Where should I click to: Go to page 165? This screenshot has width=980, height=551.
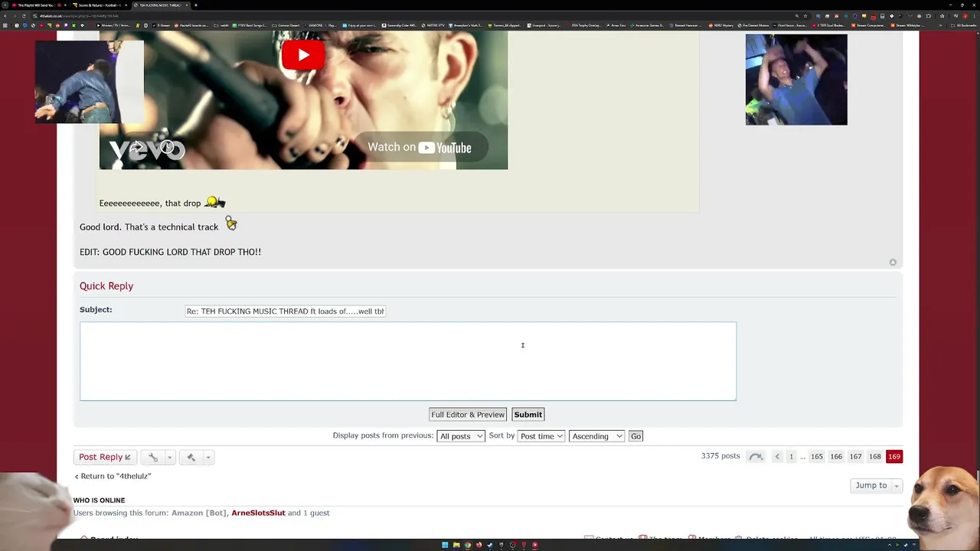click(817, 457)
